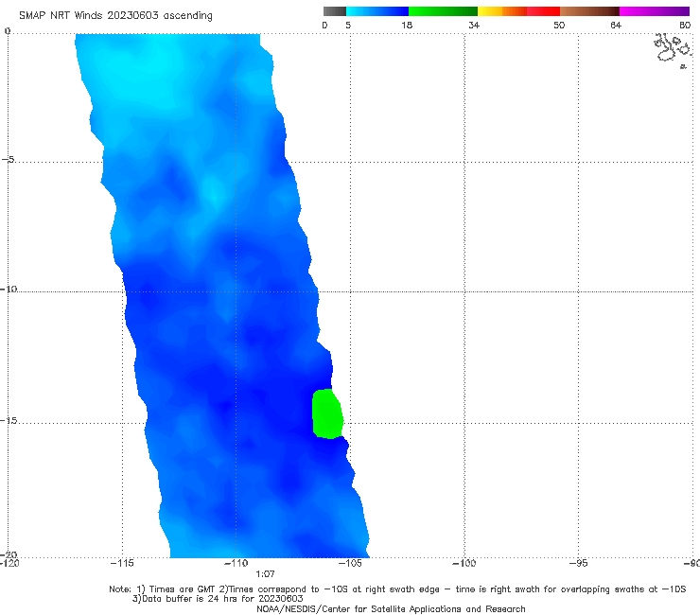
Task: Click the longitude label '-115'
Action: click(x=122, y=563)
